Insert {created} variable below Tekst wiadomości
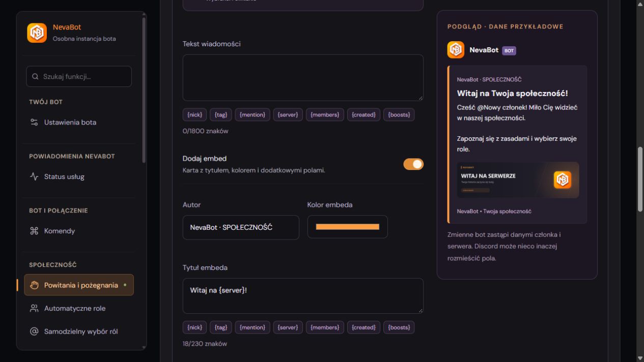 [x=364, y=115]
